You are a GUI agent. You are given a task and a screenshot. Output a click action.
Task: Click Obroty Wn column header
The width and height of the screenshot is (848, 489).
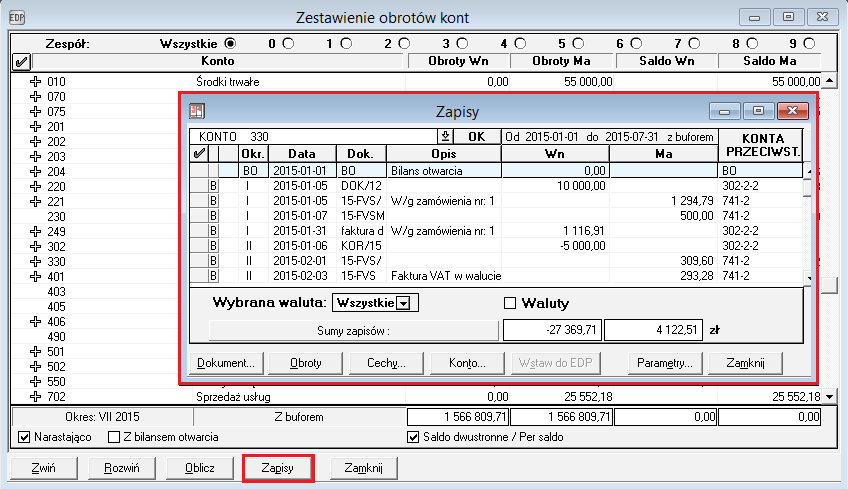click(459, 61)
